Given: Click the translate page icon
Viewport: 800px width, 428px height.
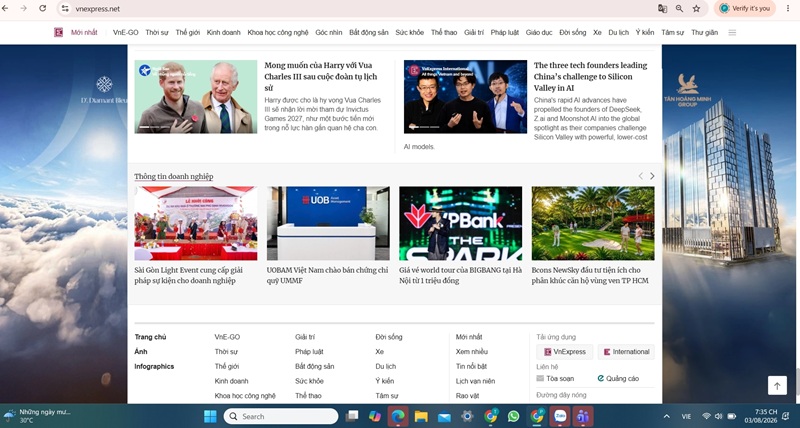Looking at the screenshot, I should (662, 9).
